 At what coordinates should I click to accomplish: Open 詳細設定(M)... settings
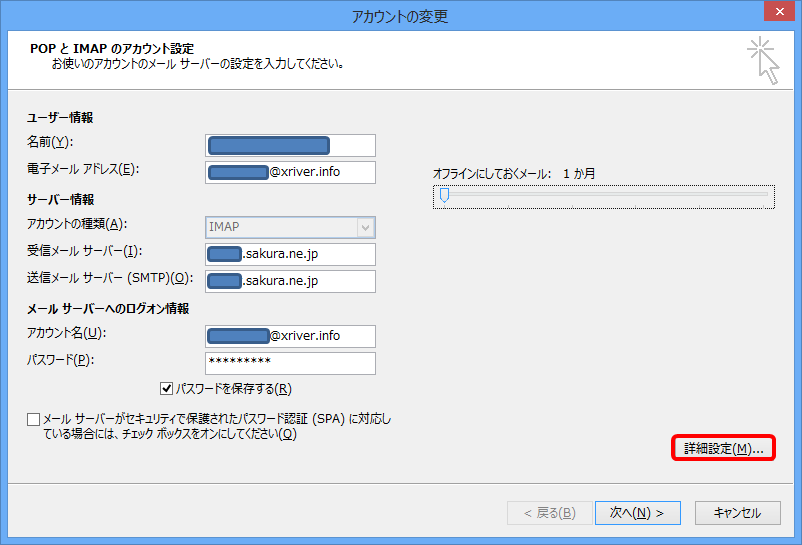(723, 449)
